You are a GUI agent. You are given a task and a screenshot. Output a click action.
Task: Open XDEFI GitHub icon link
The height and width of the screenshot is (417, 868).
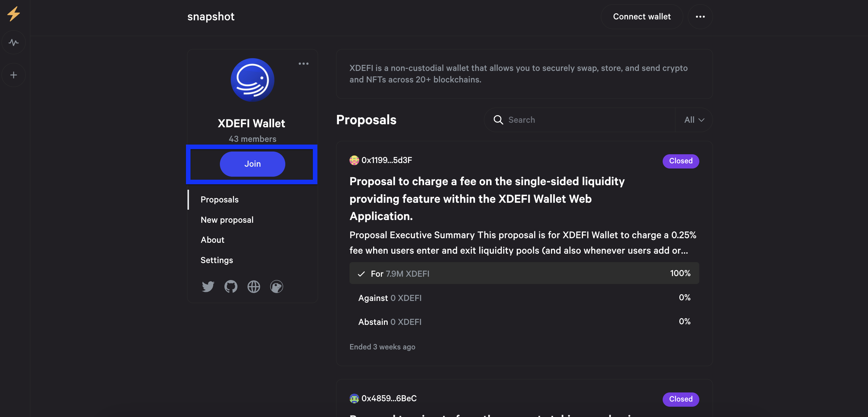point(231,287)
